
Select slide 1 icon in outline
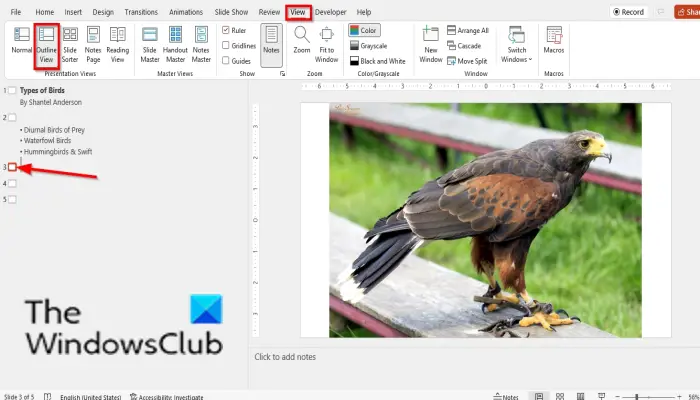pos(12,90)
